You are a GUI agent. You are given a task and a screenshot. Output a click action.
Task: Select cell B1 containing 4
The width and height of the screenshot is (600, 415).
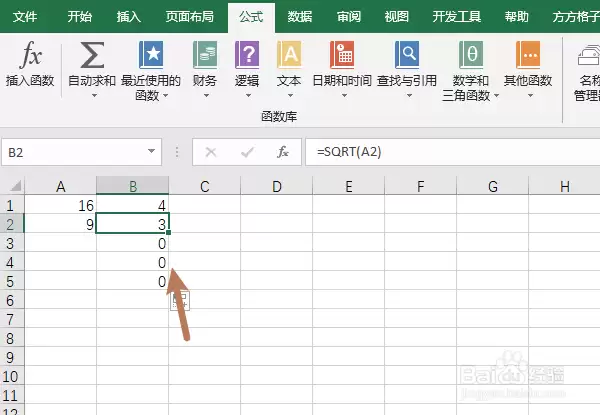132,205
